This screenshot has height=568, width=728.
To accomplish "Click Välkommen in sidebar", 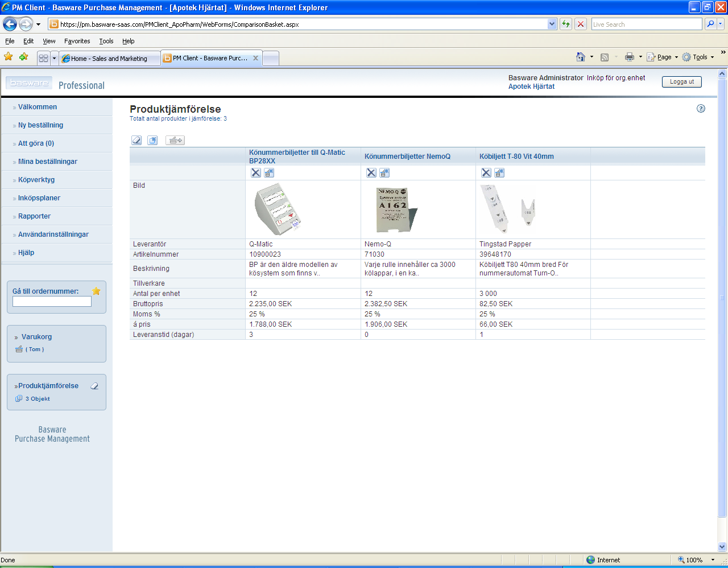I will [38, 107].
